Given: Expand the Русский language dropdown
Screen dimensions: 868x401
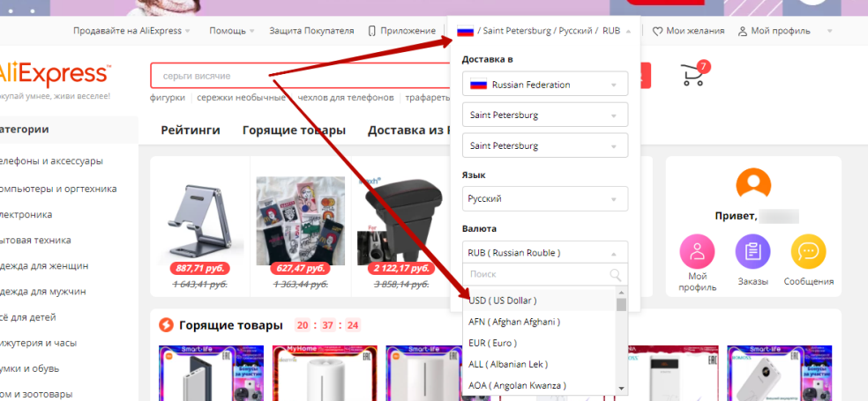Looking at the screenshot, I should click(x=545, y=198).
